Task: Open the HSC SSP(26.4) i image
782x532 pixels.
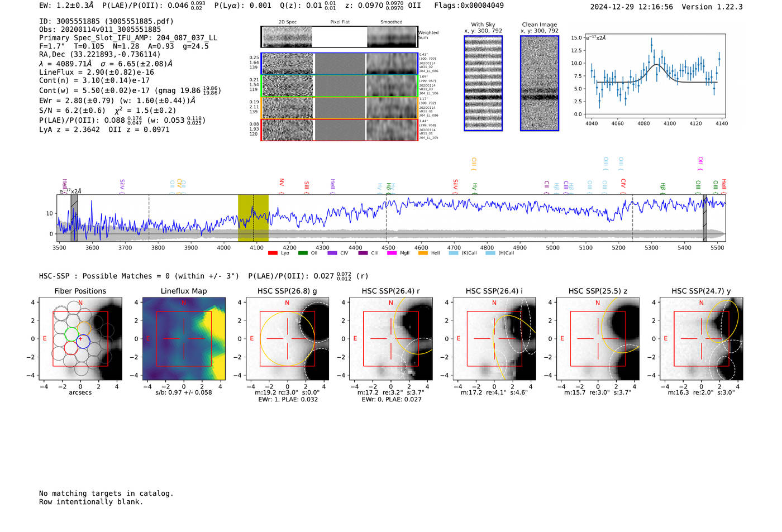Action: 494,338
